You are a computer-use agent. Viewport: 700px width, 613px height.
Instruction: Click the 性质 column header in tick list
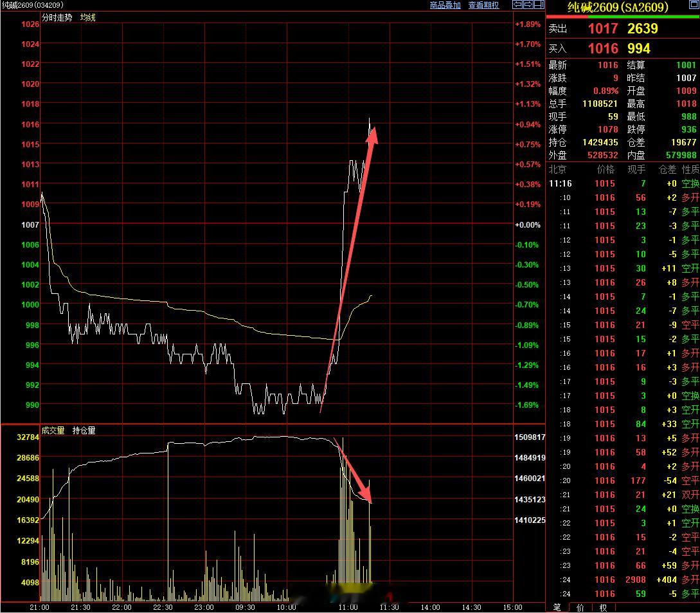[x=690, y=169]
